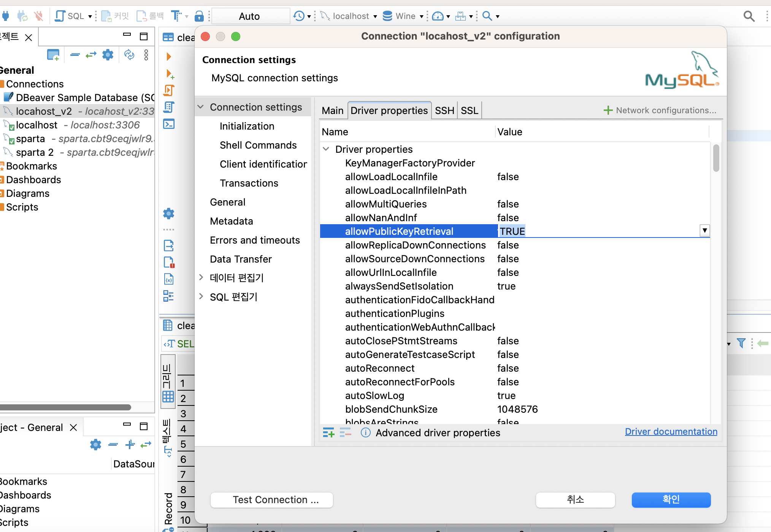771x532 pixels.
Task: Click the Test Connection button
Action: [271, 500]
